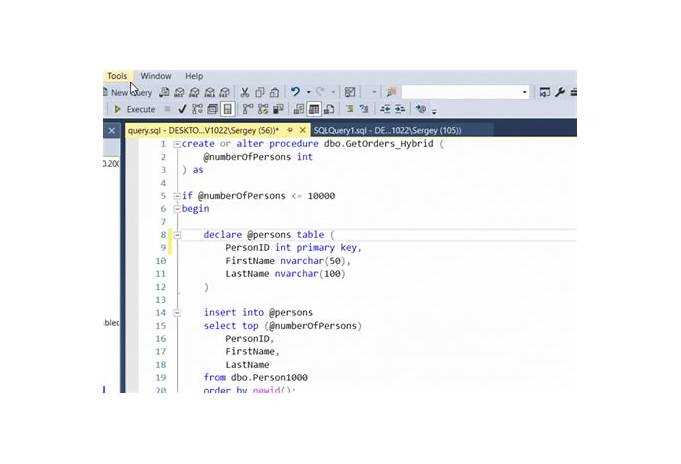Open Properties with the wrench icon
681x464 pixels.
coord(560,92)
